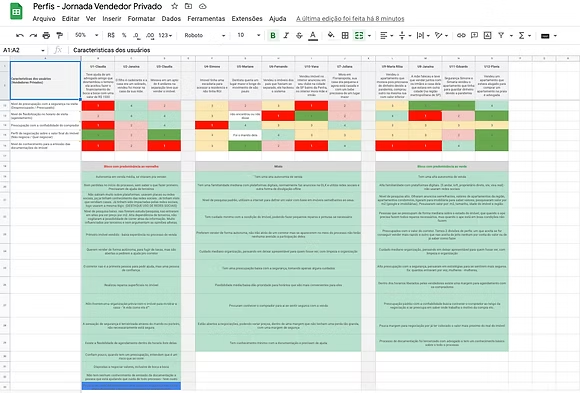
Task: Insert link with chain icon
Action: [461, 36]
